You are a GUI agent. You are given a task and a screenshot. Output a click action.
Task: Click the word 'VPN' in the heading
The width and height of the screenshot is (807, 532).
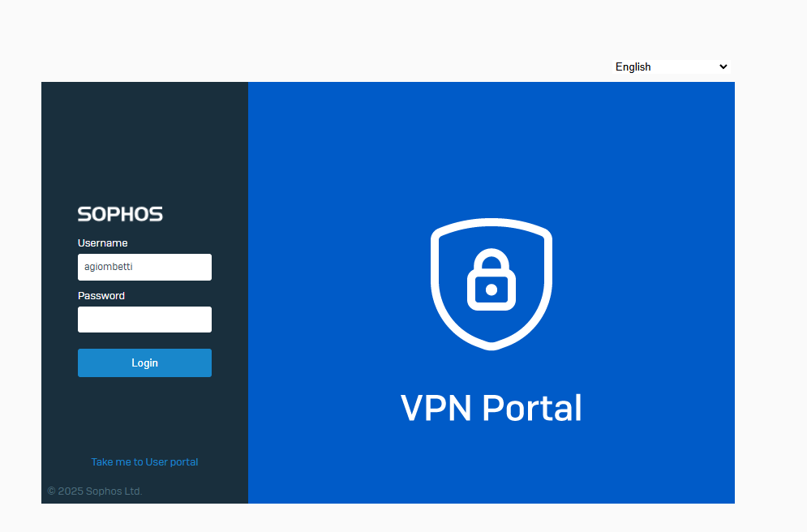coord(436,408)
